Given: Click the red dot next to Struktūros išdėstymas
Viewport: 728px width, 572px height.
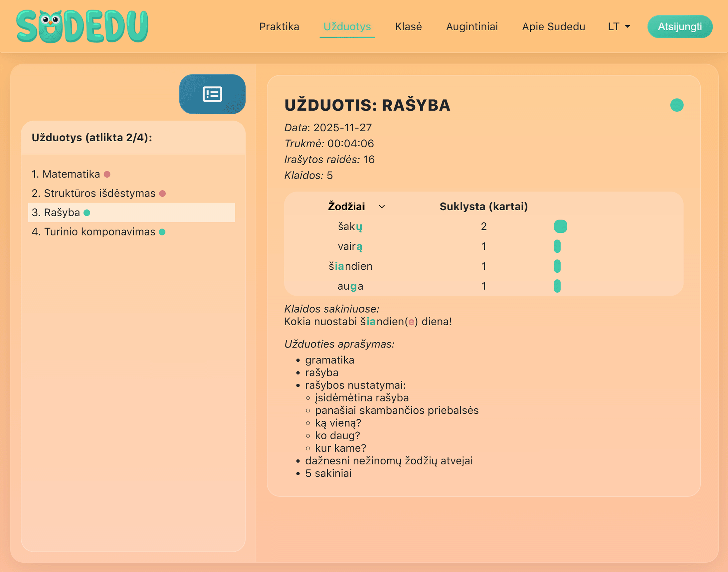Looking at the screenshot, I should point(163,193).
